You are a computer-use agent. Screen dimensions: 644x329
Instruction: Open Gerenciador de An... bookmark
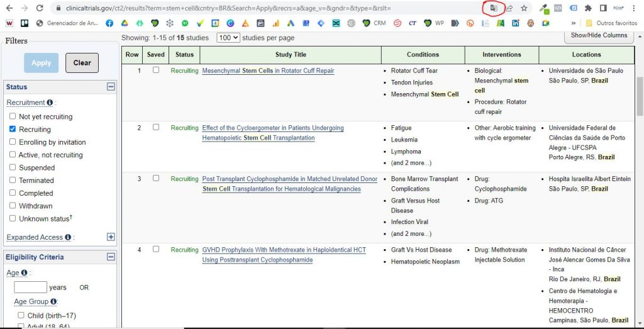(x=67, y=23)
